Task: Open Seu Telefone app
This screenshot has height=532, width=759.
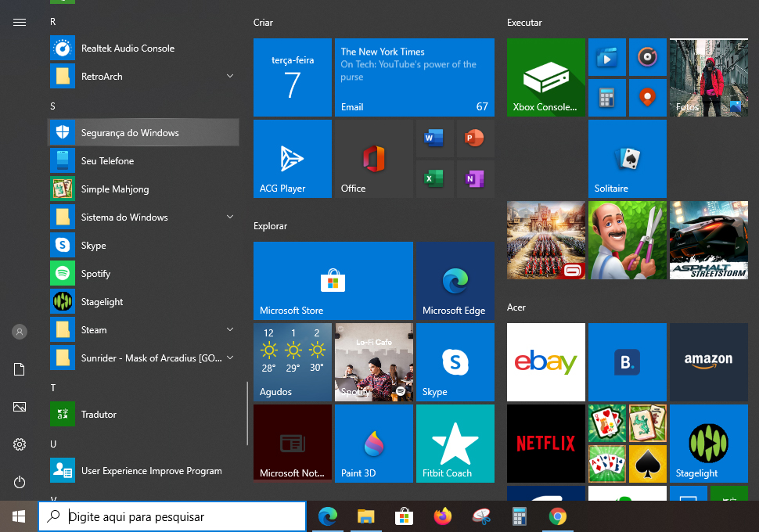Action: 144,160
